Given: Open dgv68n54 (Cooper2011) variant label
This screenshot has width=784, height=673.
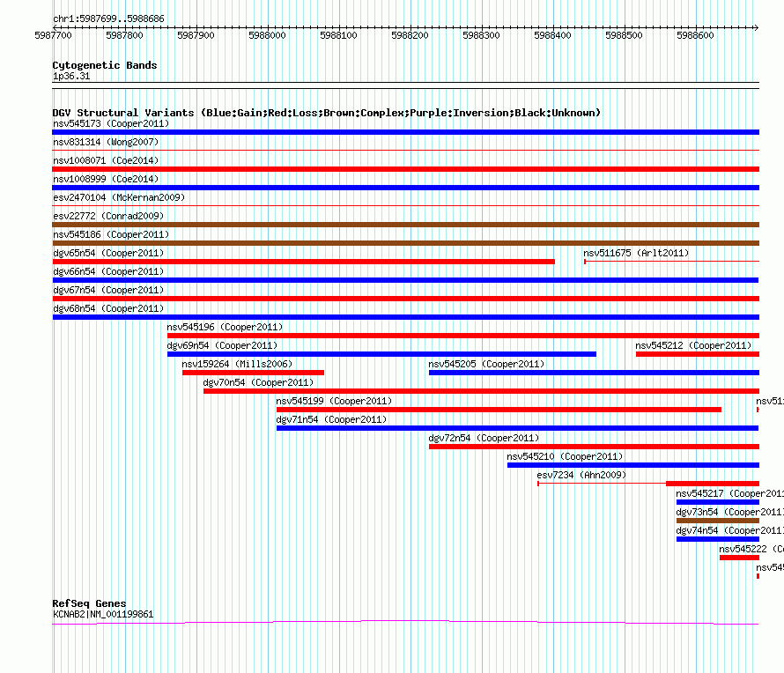Looking at the screenshot, I should point(108,308).
